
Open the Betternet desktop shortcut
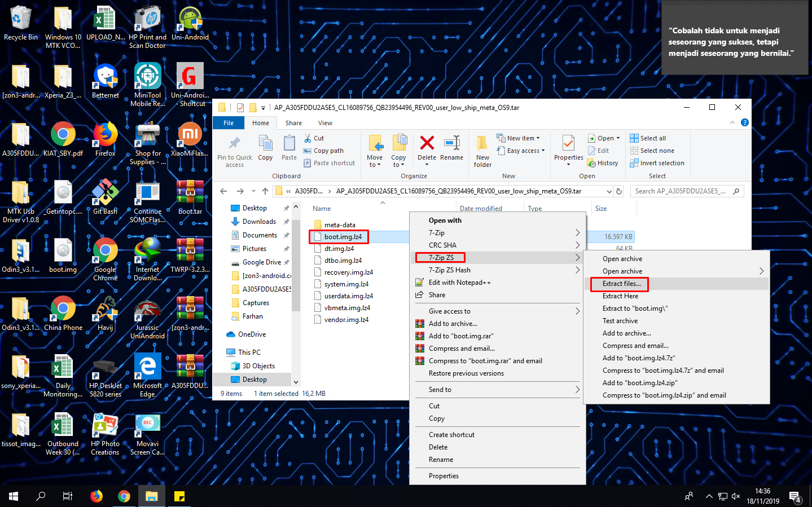click(106, 81)
